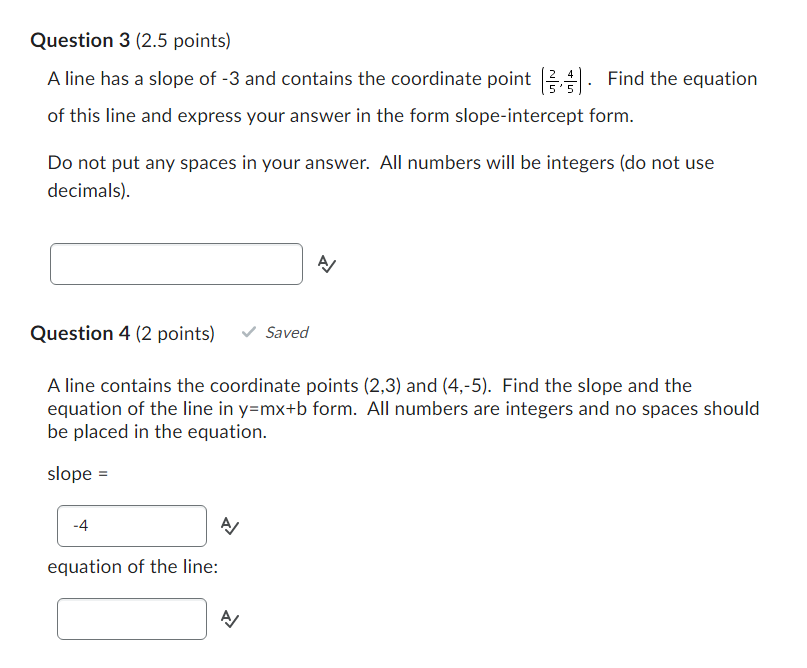
Task: Click the A-checkmark icon beside the -4 entry
Action: [229, 525]
